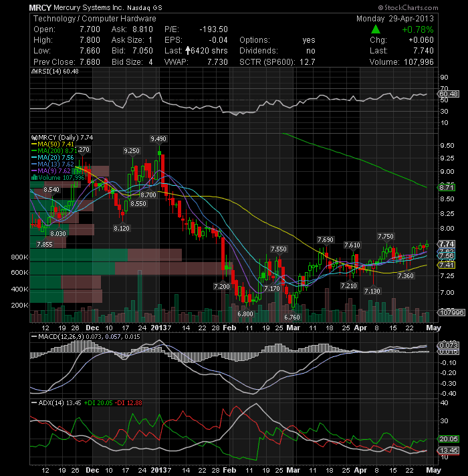Click the date Monday 29-Apr-2013
This screenshot has width=468, height=476.
pyautogui.click(x=395, y=19)
